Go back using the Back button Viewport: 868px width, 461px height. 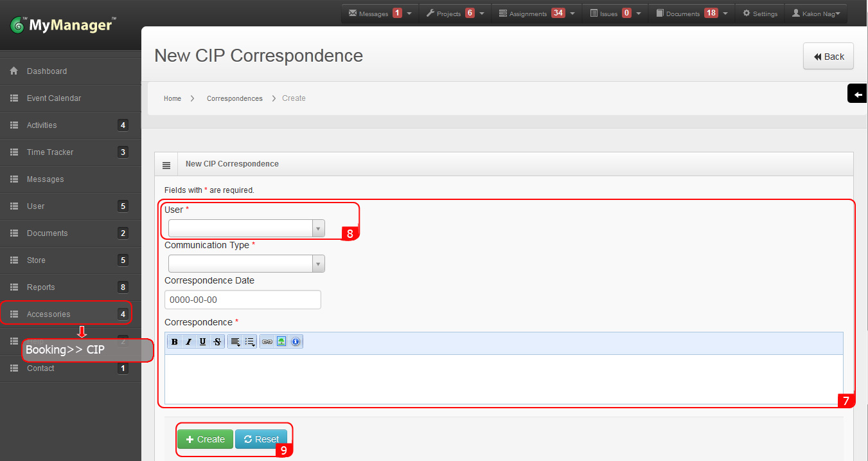pos(828,57)
